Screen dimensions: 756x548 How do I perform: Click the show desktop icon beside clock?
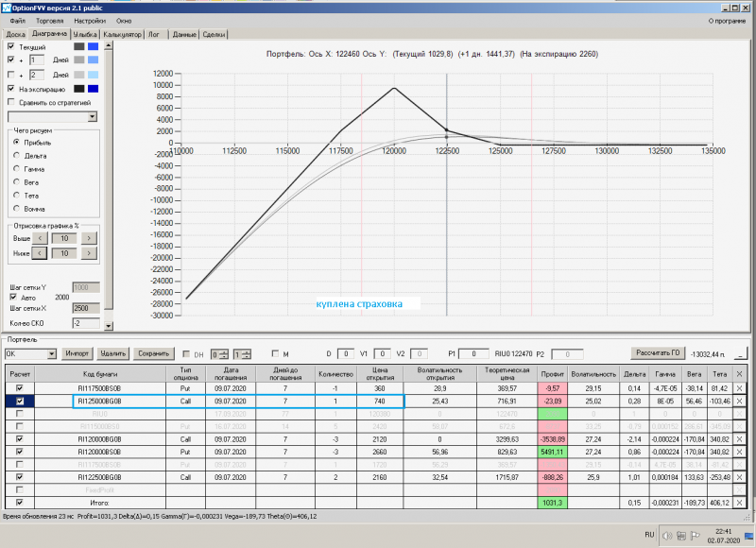click(748, 536)
